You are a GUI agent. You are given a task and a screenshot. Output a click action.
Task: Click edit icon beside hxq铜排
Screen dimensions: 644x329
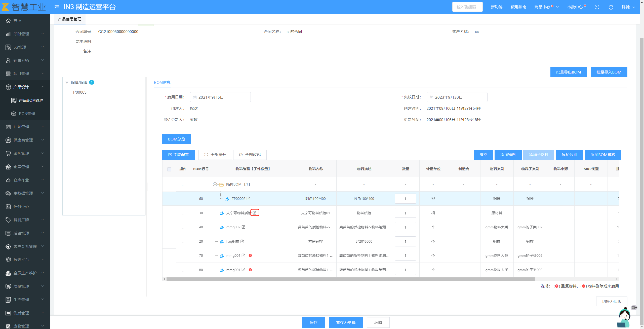pyautogui.click(x=242, y=241)
